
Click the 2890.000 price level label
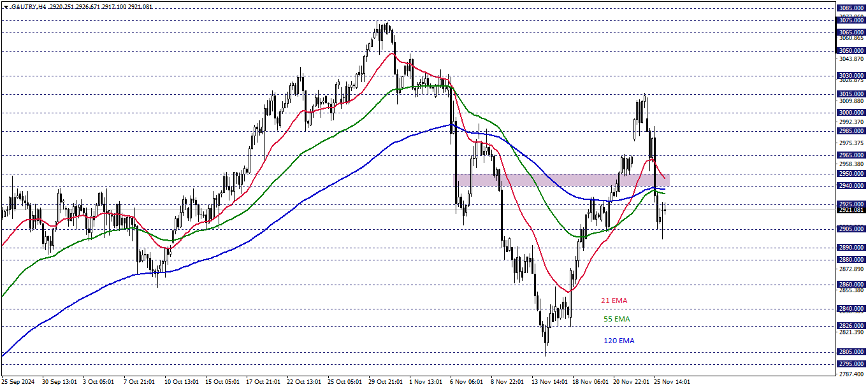[851, 248]
